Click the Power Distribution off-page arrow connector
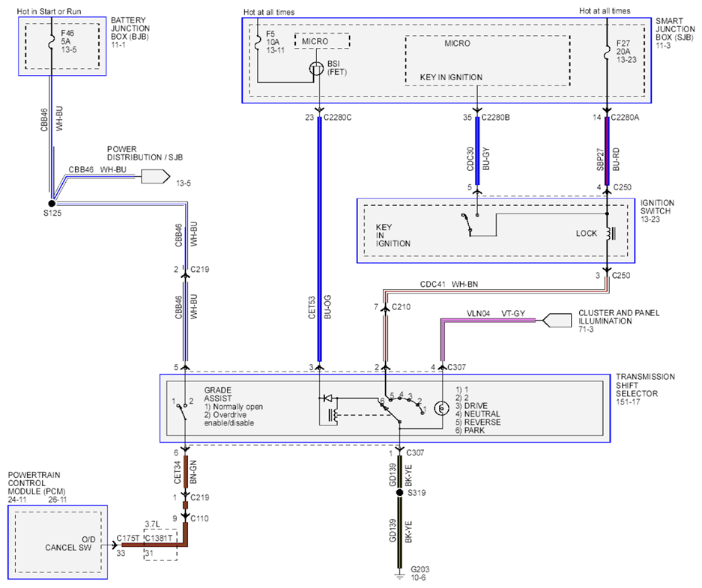The image size is (702, 588). (x=156, y=177)
